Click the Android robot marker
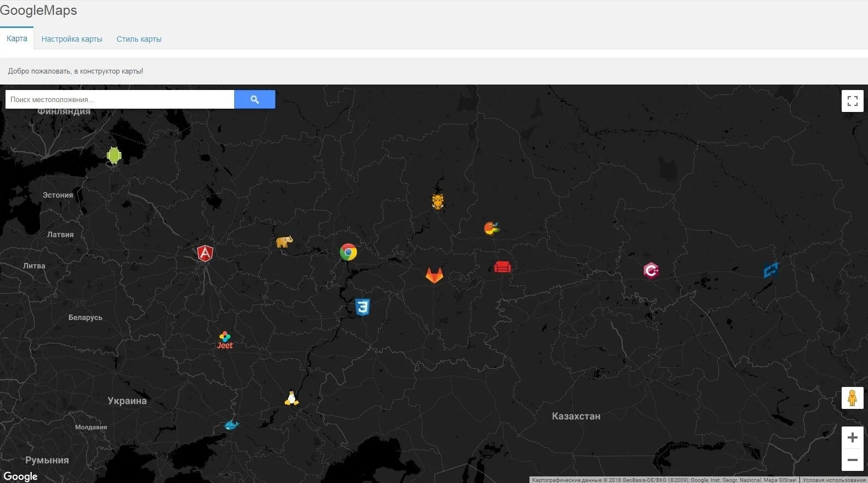Image resolution: width=868 pixels, height=483 pixels. 114,155
